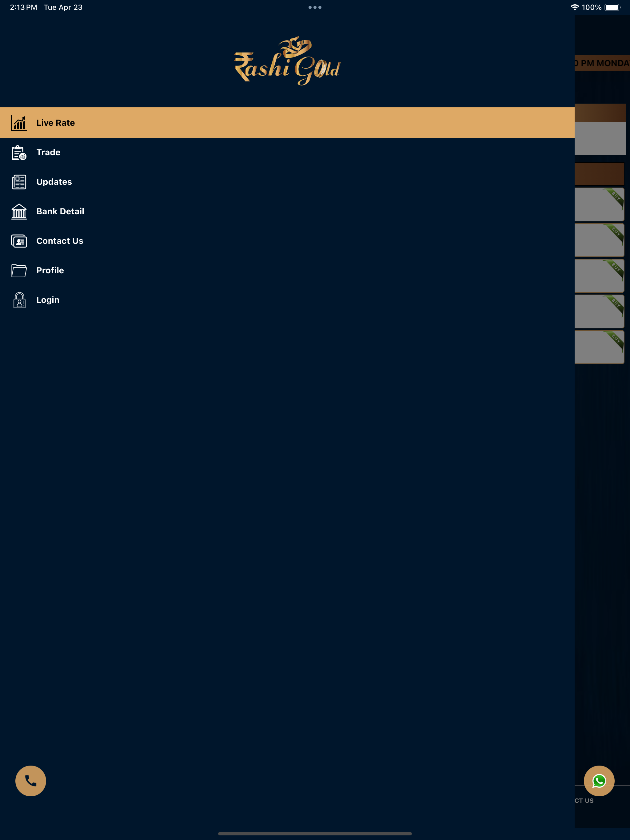Tap the battery status icon

click(x=612, y=7)
